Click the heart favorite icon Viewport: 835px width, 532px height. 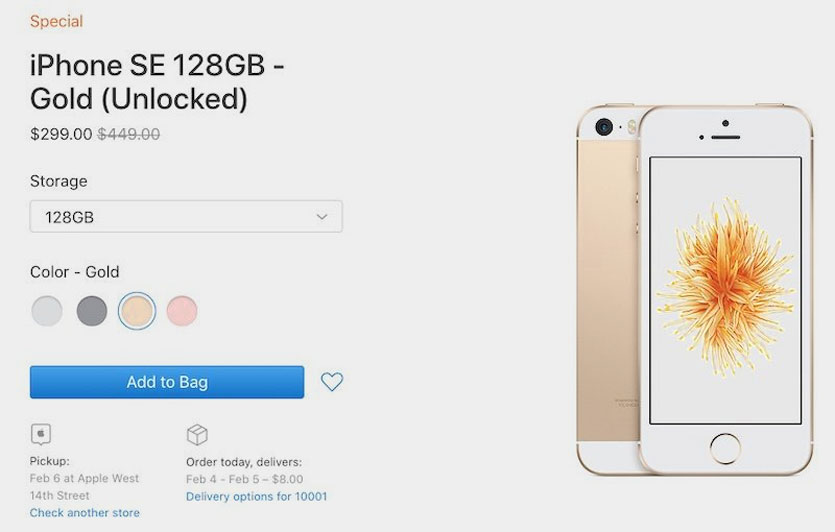coord(332,381)
